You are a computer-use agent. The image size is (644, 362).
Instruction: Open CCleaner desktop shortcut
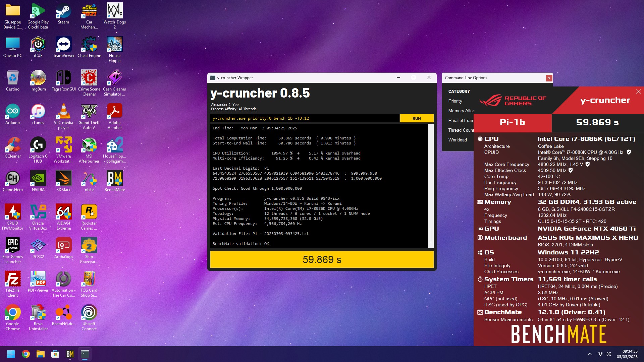pos(13,148)
